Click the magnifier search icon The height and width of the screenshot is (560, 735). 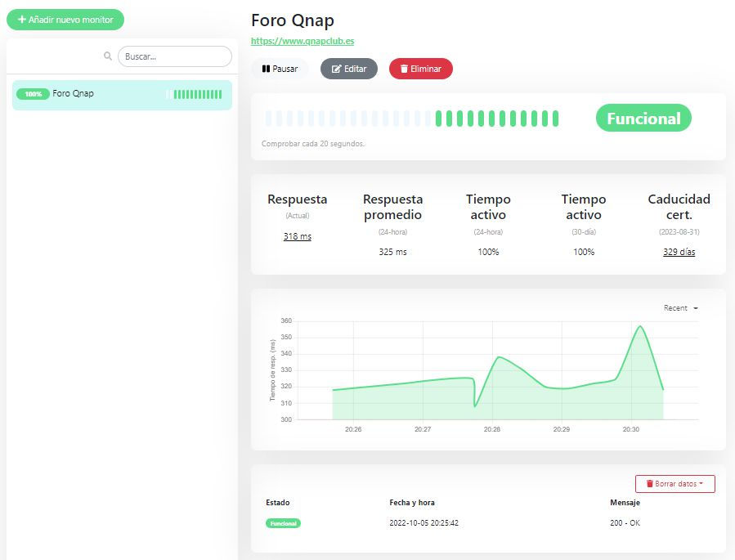(107, 56)
